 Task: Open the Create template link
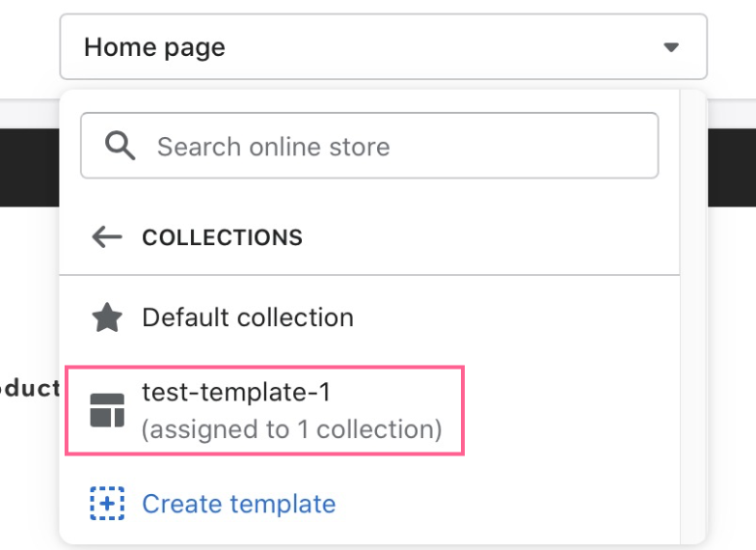click(x=239, y=504)
